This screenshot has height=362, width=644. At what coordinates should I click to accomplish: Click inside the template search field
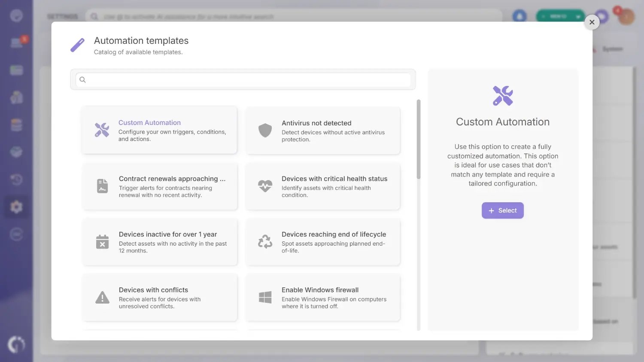click(x=243, y=79)
